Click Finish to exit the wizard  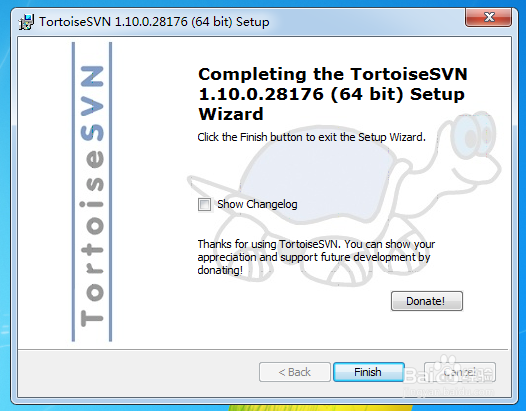369,372
